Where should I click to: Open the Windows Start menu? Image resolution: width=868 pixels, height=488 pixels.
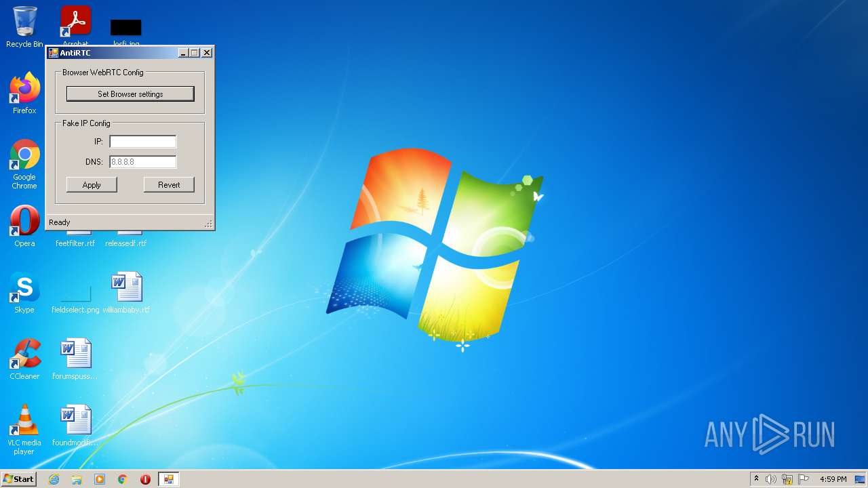(18, 479)
